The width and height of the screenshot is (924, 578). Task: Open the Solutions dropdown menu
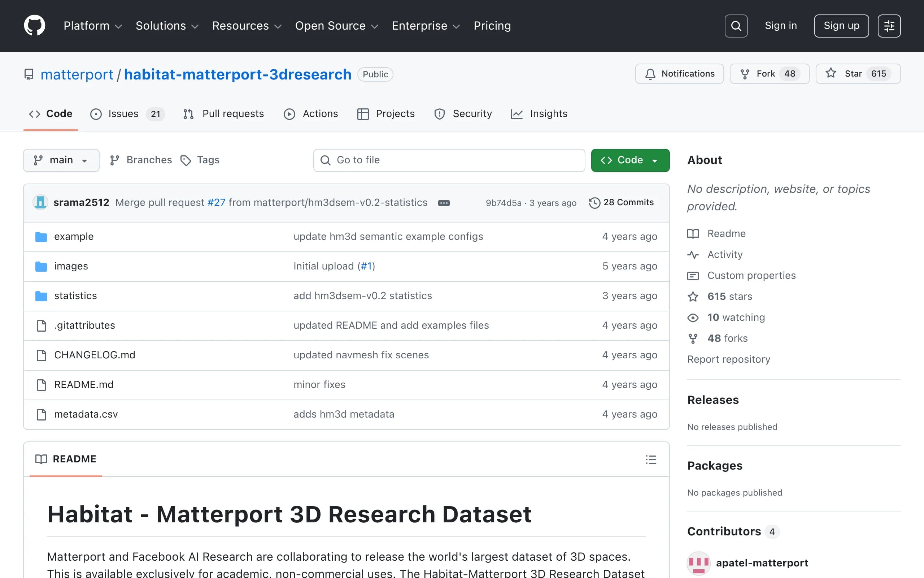point(167,26)
